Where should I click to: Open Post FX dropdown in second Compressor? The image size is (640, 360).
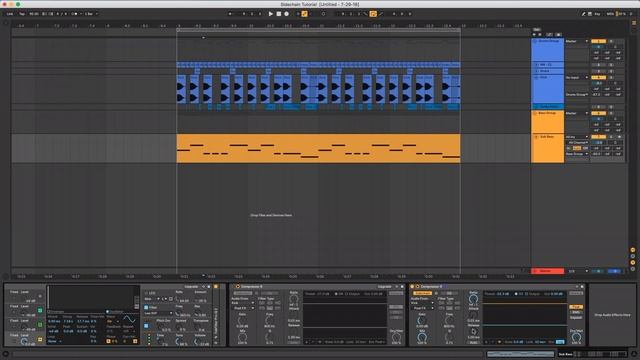click(422, 308)
